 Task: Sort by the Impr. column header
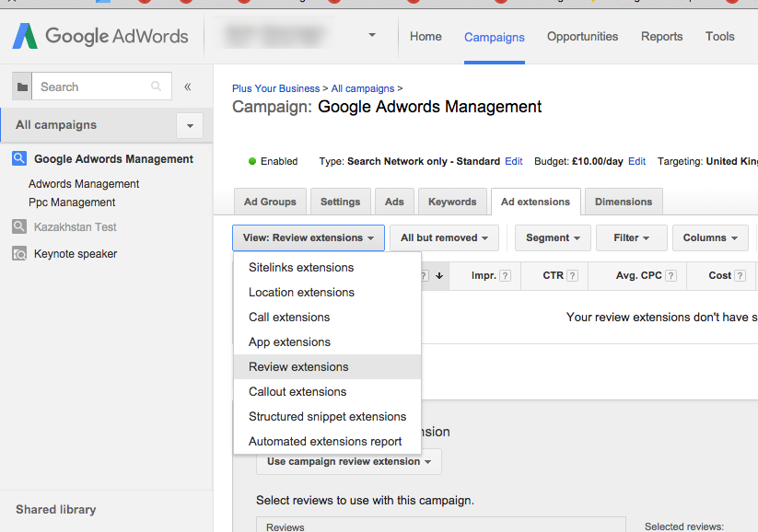(x=484, y=275)
